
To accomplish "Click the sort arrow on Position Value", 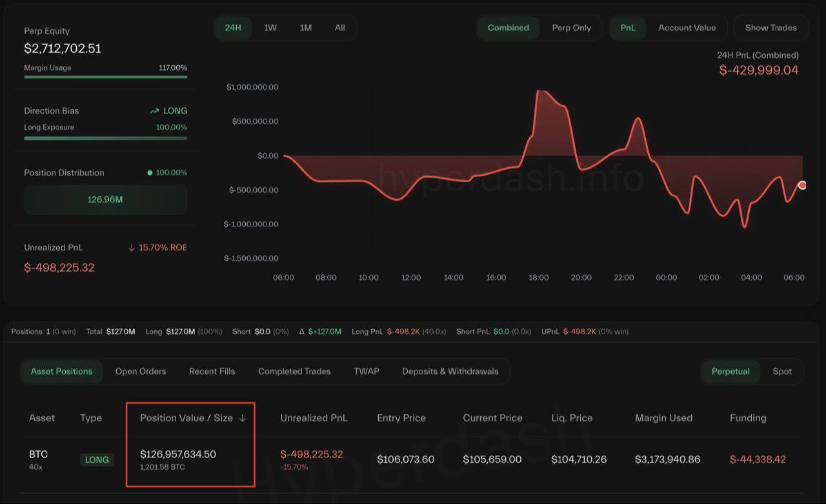I will [243, 418].
